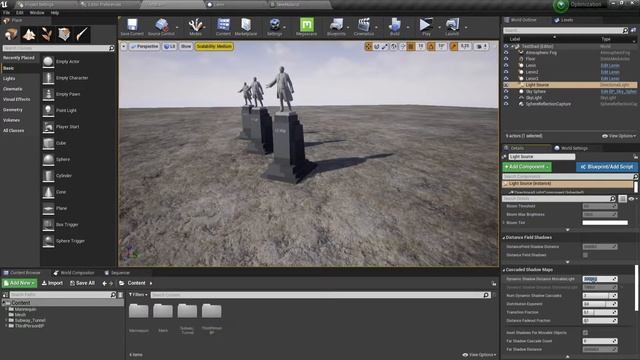The height and width of the screenshot is (360, 640).
Task: Open the Cinematics toolbar button
Action: pos(364,27)
